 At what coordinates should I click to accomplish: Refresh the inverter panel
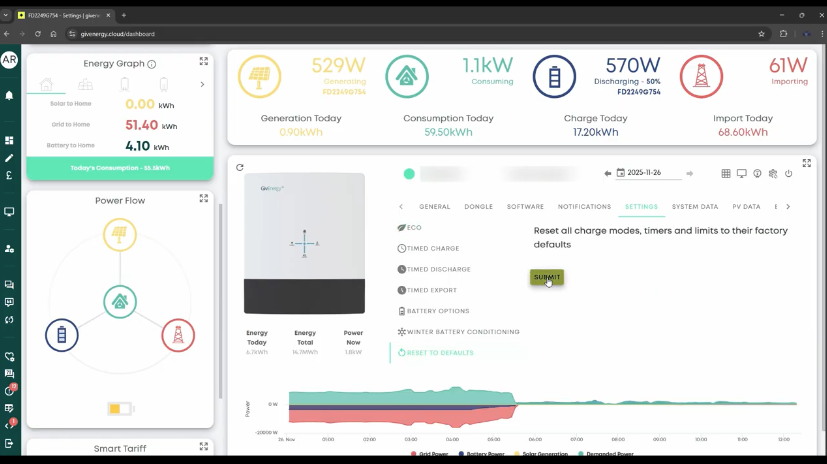240,168
